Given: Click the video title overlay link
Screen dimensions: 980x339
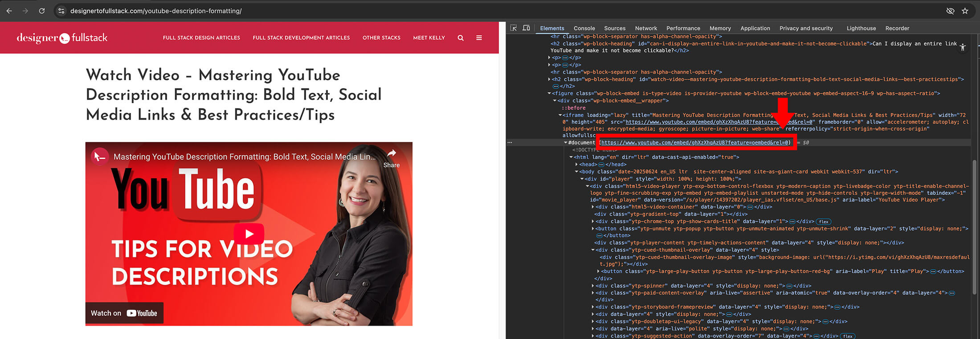Looking at the screenshot, I should 245,157.
